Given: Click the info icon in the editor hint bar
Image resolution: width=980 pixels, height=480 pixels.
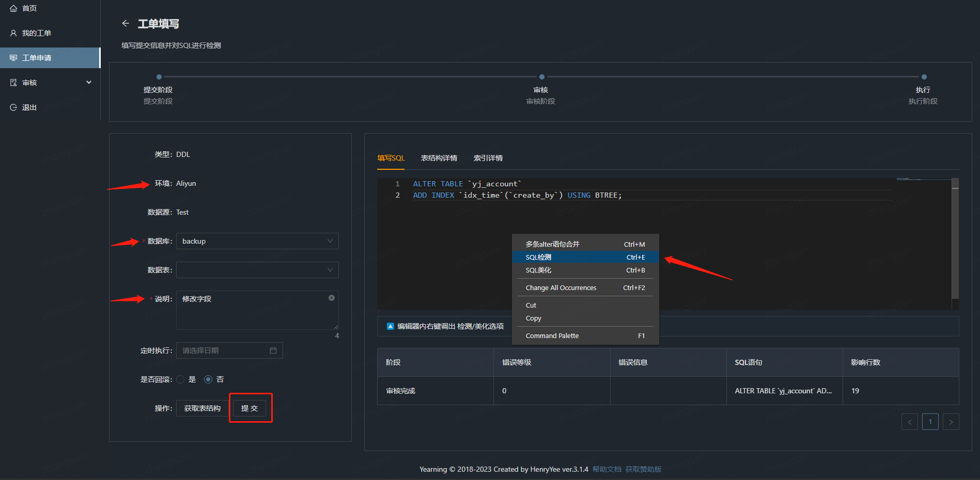Looking at the screenshot, I should (391, 326).
